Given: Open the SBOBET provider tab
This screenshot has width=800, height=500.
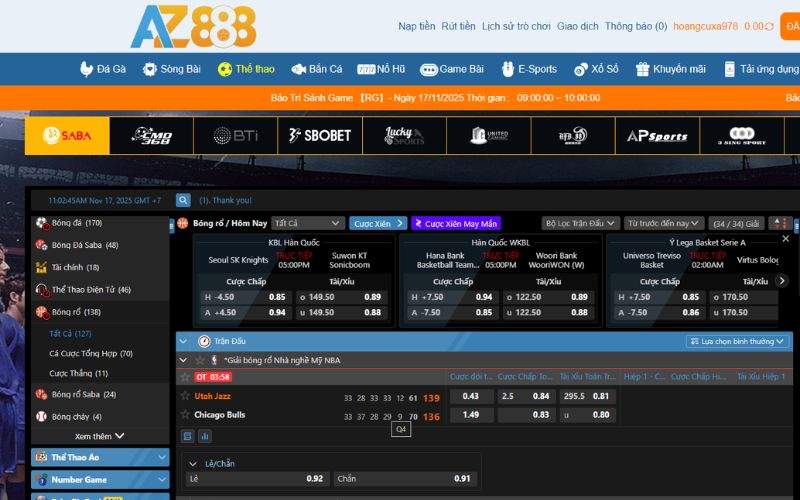Looking at the screenshot, I should point(320,135).
